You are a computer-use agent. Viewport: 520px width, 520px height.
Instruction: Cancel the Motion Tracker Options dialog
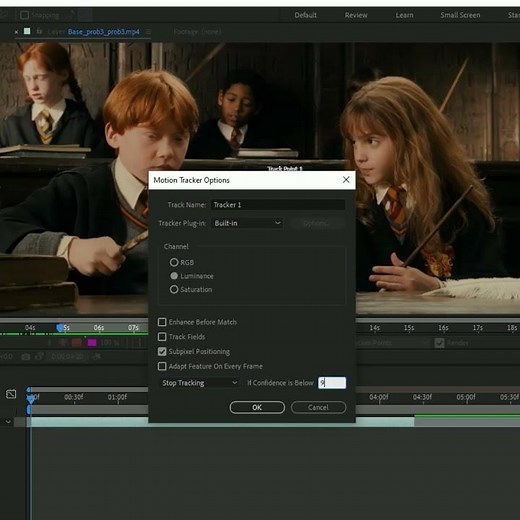coord(318,407)
